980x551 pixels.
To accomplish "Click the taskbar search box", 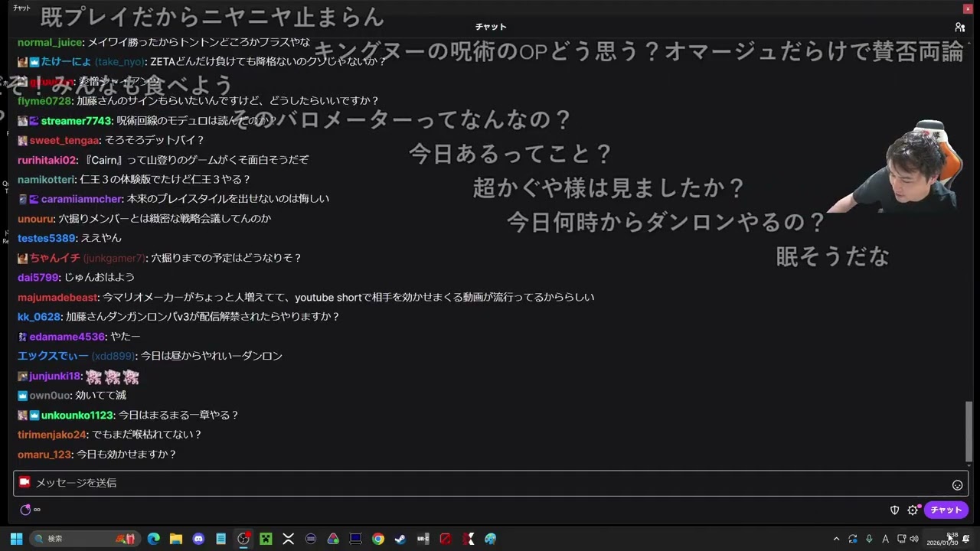I will point(84,539).
